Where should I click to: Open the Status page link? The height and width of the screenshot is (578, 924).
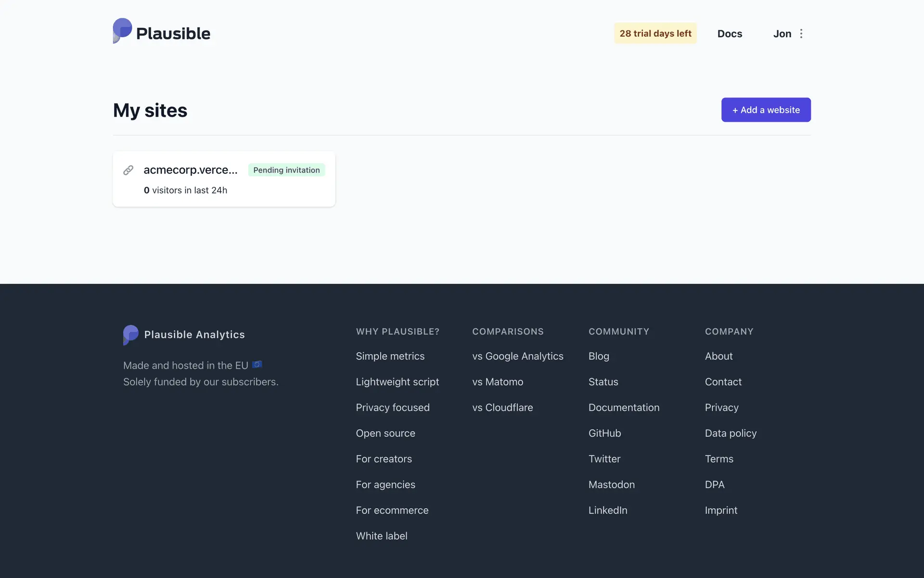click(603, 381)
